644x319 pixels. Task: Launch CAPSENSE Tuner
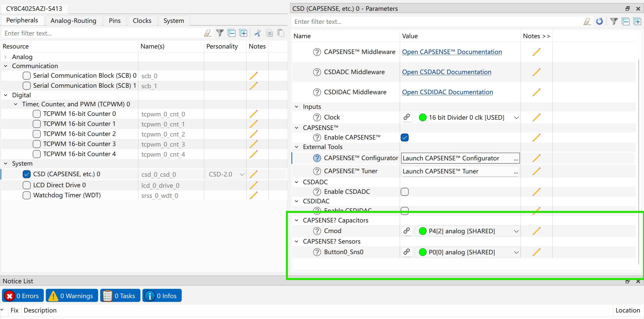pyautogui.click(x=460, y=171)
